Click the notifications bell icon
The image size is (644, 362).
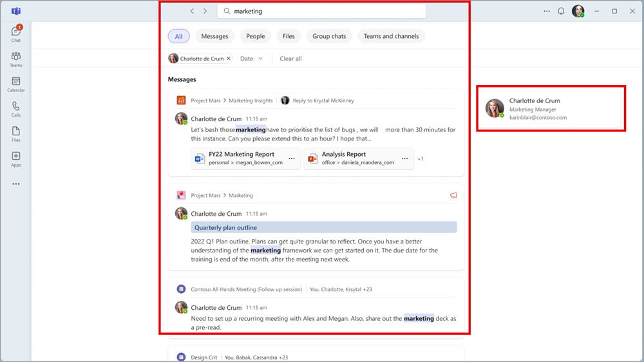point(561,11)
